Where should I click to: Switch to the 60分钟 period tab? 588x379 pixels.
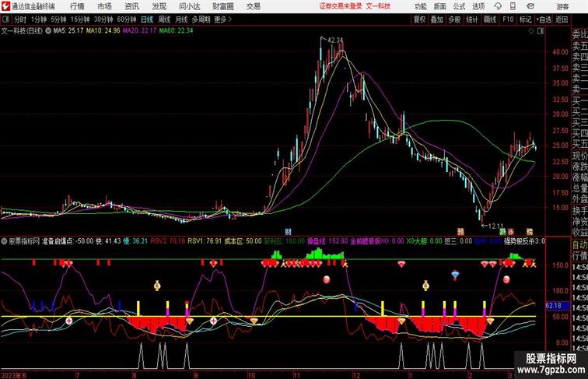[x=127, y=19]
